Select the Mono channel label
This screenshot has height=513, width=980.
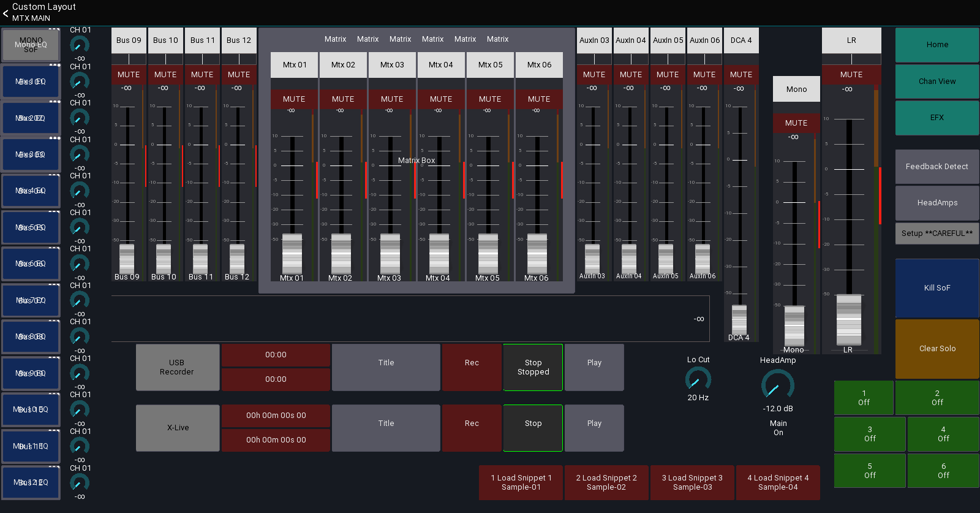pyautogui.click(x=796, y=89)
